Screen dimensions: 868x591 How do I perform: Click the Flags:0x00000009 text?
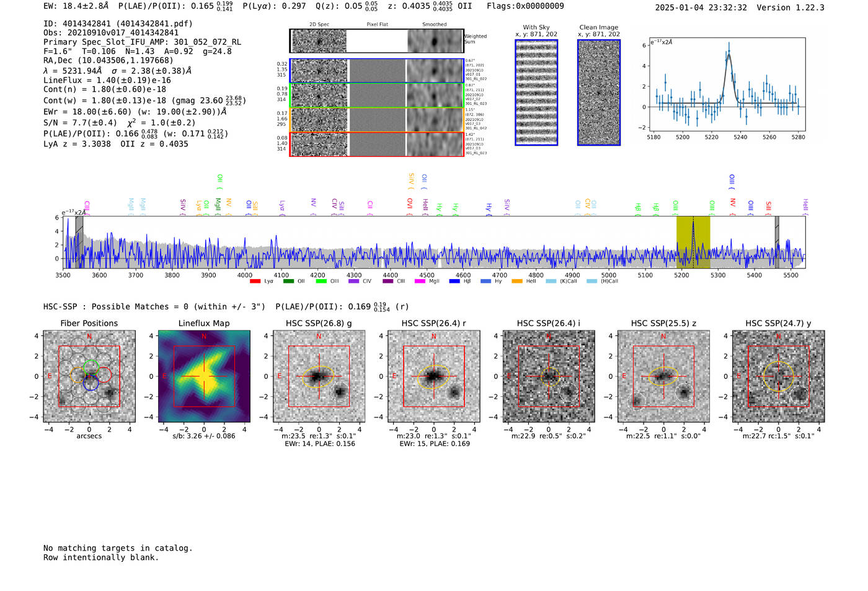tap(526, 6)
